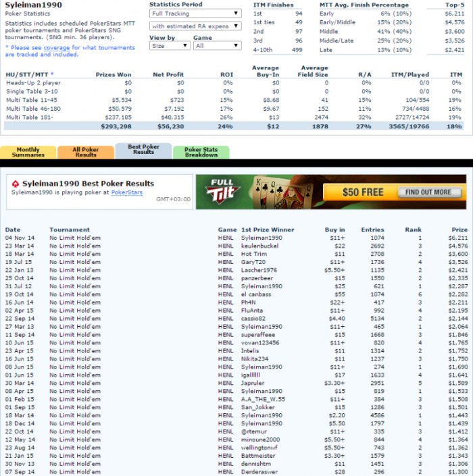This screenshot has height=476, width=473.
Task: Click the $6,211 prize in results table
Action: pyautogui.click(x=458, y=238)
